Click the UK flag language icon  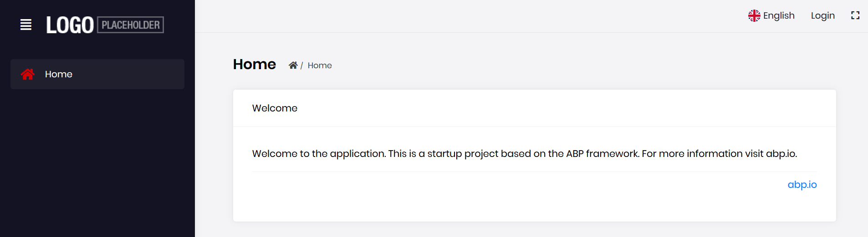754,16
